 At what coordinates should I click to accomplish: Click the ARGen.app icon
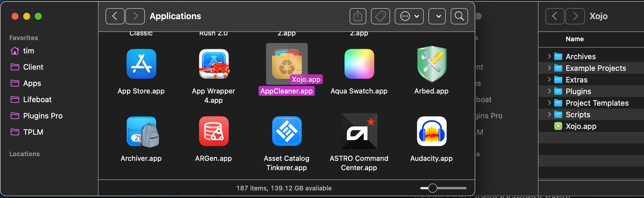pyautogui.click(x=214, y=131)
